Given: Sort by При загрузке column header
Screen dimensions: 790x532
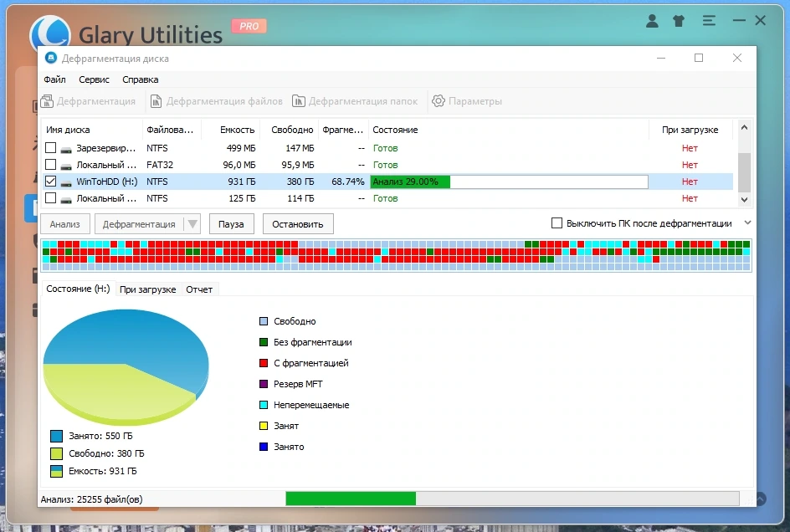Looking at the screenshot, I should click(690, 130).
